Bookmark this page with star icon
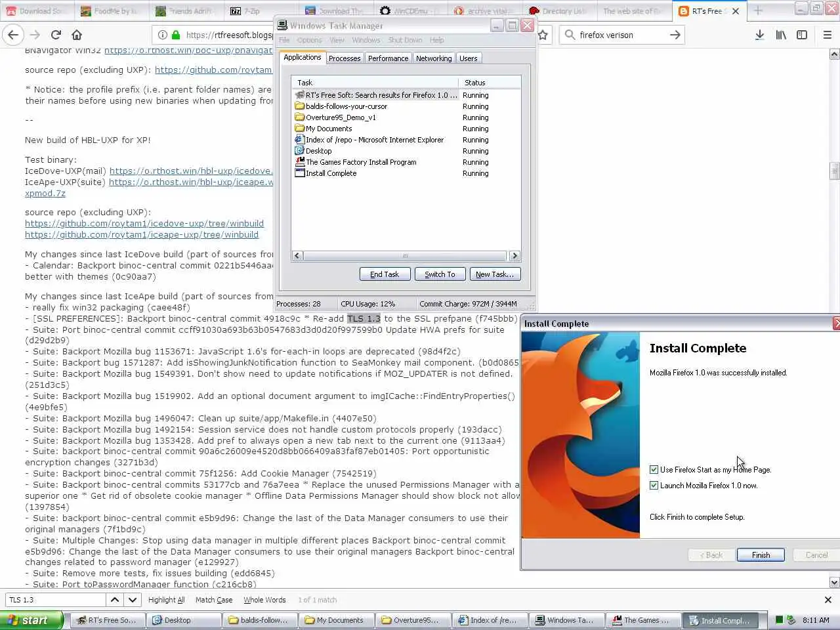Image resolution: width=840 pixels, height=630 pixels. pyautogui.click(x=543, y=35)
